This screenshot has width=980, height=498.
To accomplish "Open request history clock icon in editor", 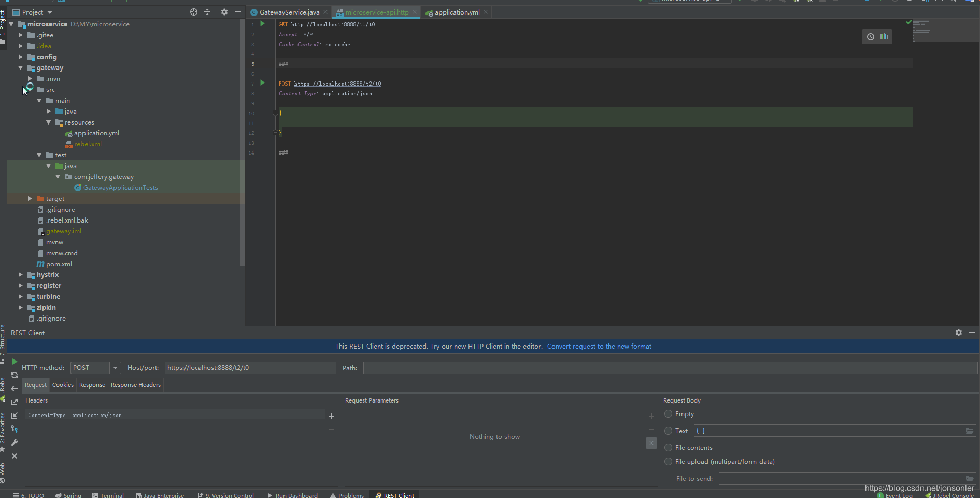I will pyautogui.click(x=871, y=37).
